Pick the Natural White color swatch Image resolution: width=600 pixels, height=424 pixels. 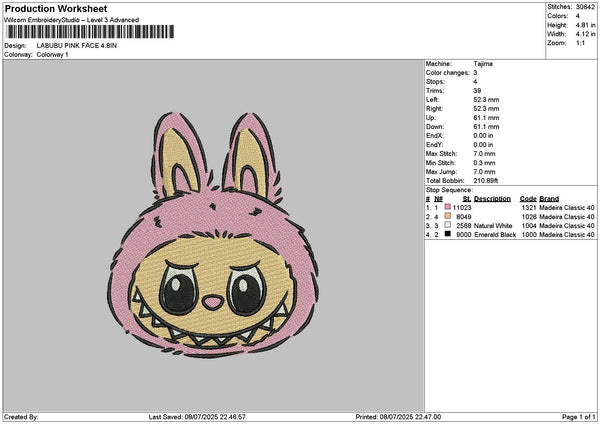tap(447, 226)
